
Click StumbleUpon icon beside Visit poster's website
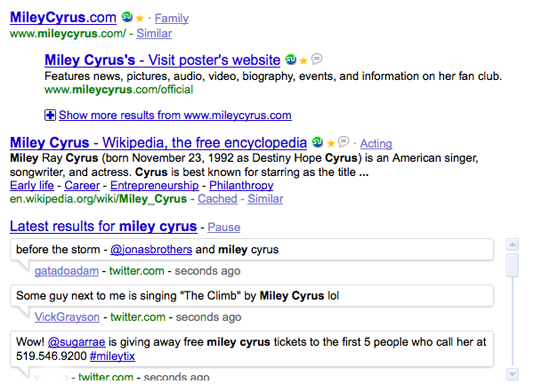(291, 60)
